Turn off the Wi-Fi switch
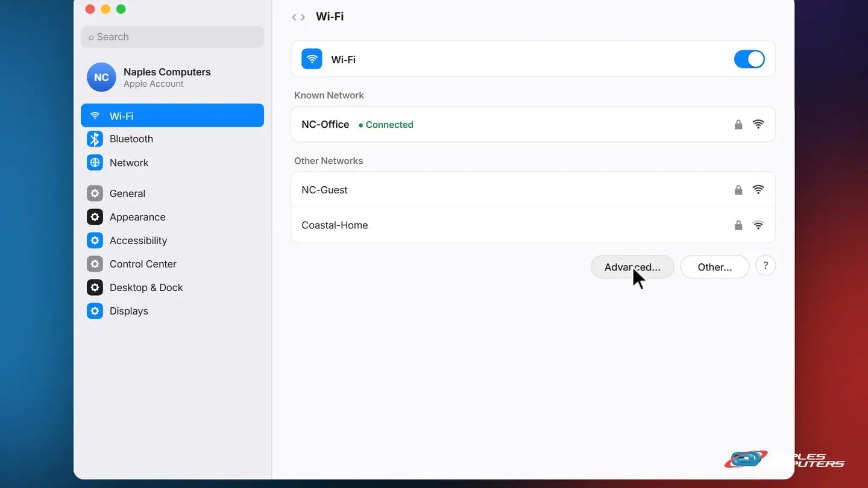868x488 pixels. [749, 59]
